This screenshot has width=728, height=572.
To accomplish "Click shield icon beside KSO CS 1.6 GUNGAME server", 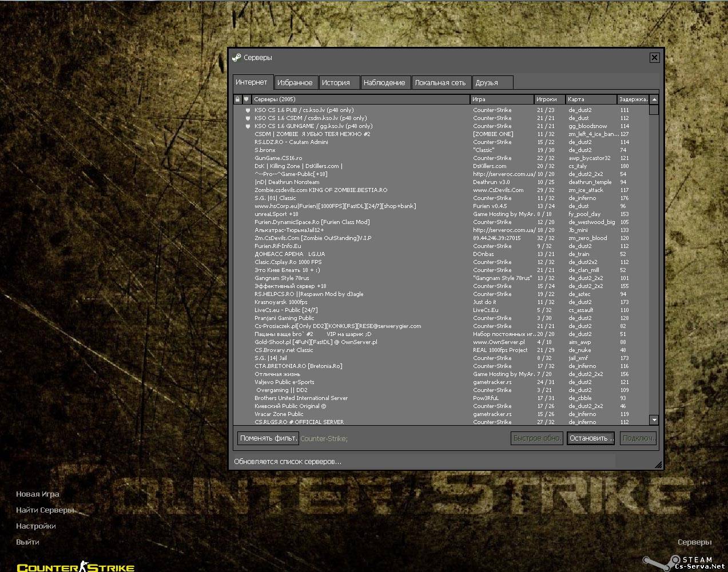I will [x=248, y=126].
